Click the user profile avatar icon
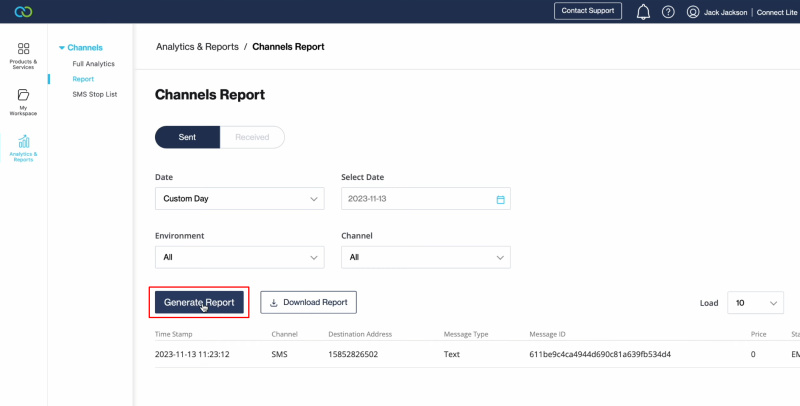 (693, 12)
